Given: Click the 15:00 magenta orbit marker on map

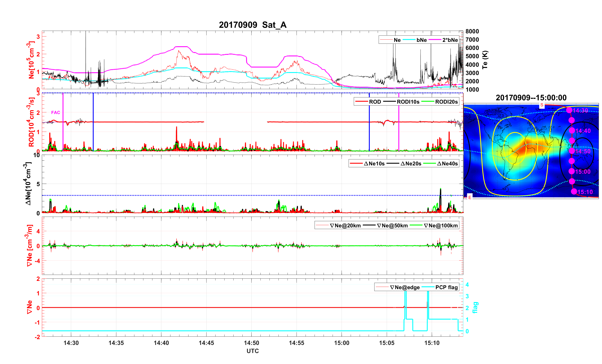Looking at the screenshot, I should (x=572, y=171).
